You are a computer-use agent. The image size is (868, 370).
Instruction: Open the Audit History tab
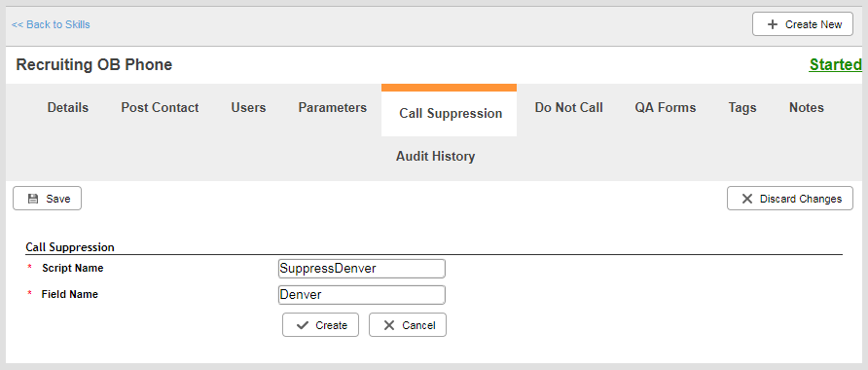[x=435, y=156]
